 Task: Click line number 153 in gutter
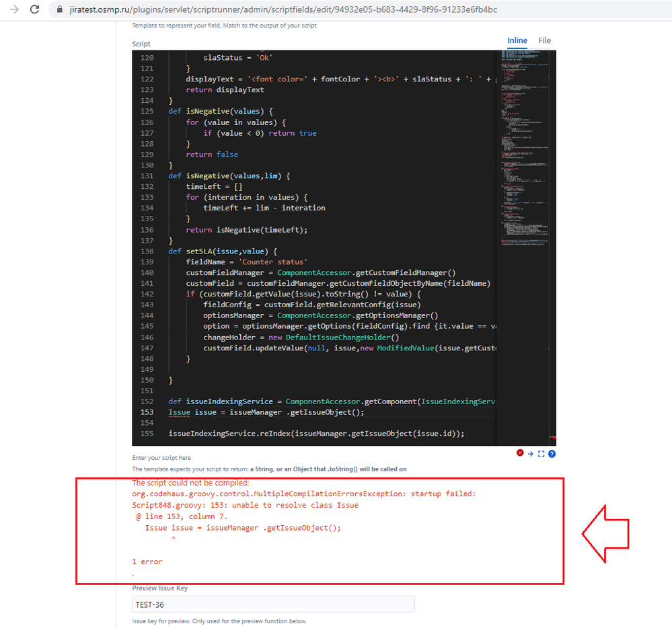click(147, 412)
